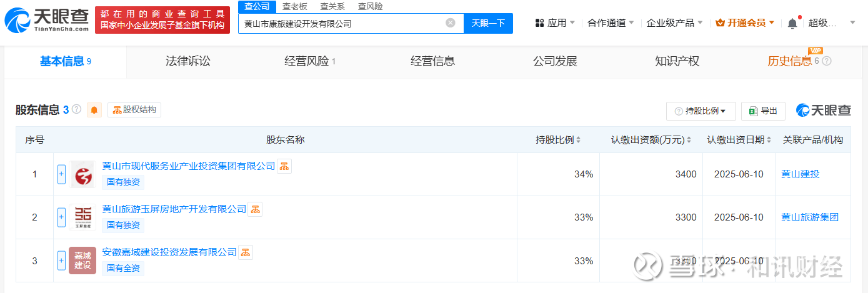Open the 知识产权 tab
868x293 pixels.
click(677, 61)
